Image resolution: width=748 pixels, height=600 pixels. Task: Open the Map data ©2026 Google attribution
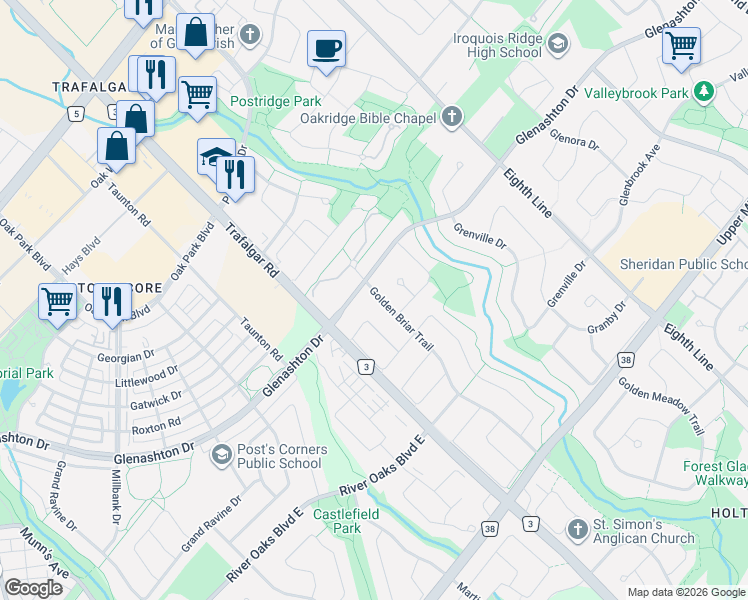click(686, 593)
